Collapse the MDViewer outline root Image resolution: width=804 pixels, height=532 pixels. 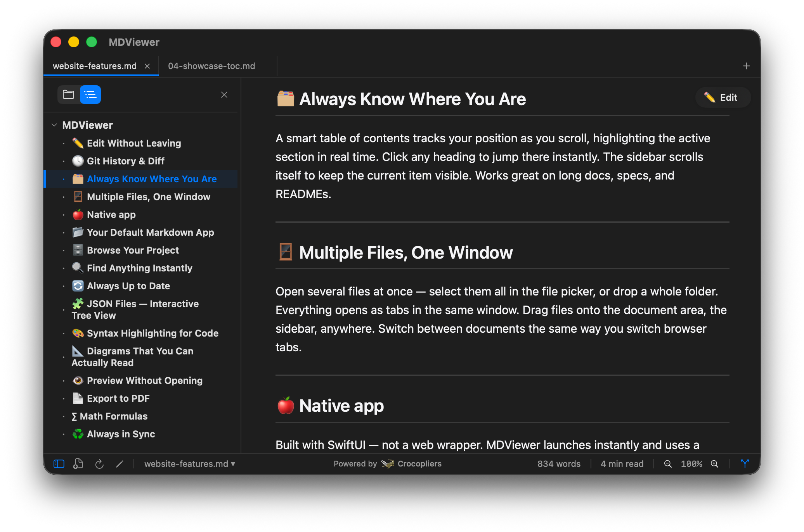coord(54,125)
